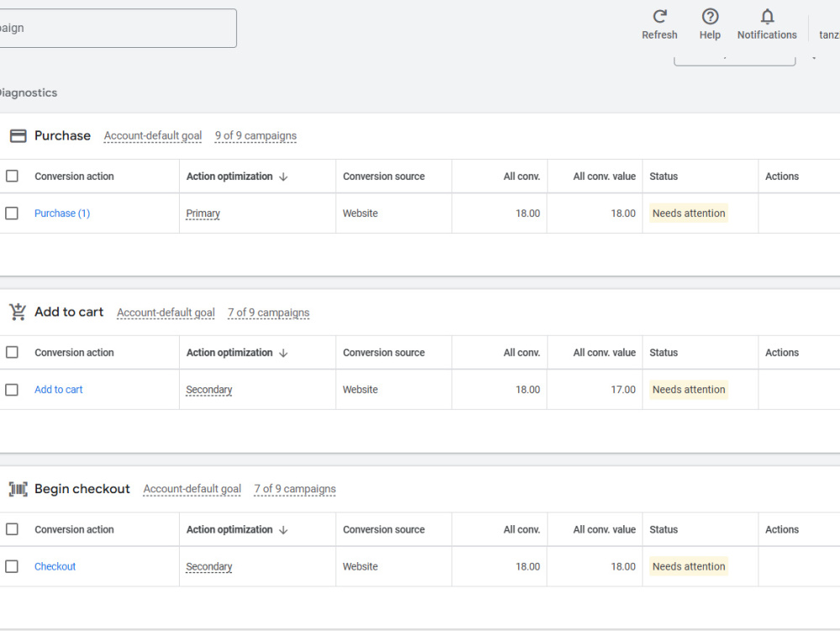
Task: Check the Add to cart row checkbox
Action: coord(12,389)
